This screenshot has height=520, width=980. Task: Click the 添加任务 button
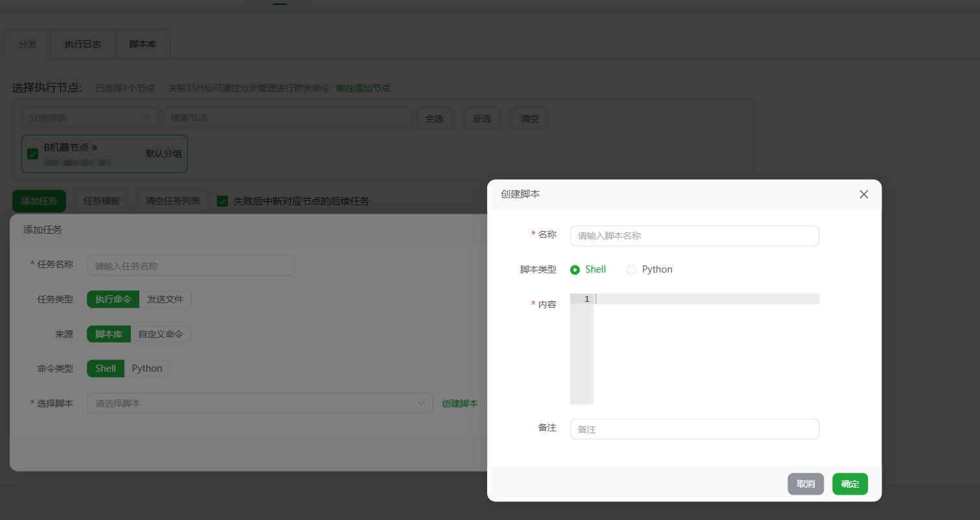(39, 201)
